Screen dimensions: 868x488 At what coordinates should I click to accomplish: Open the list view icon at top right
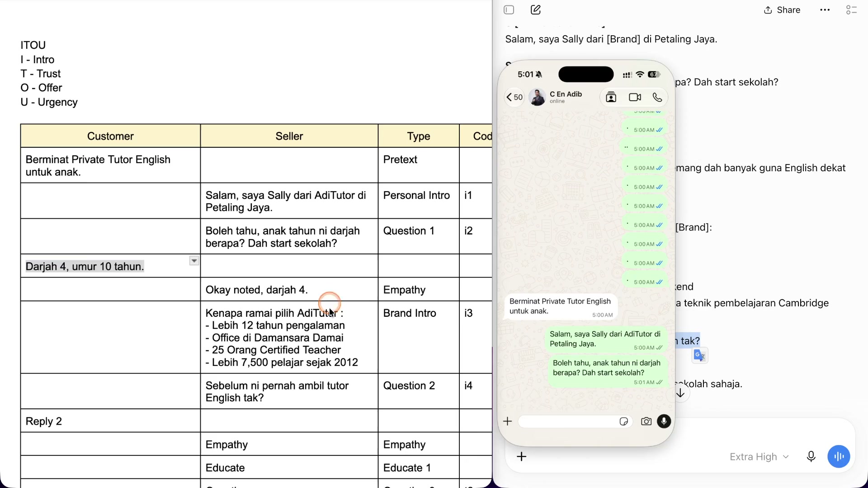point(852,10)
